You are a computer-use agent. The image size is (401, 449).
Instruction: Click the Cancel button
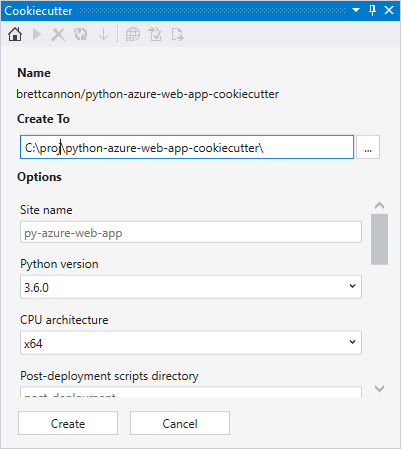click(x=180, y=423)
